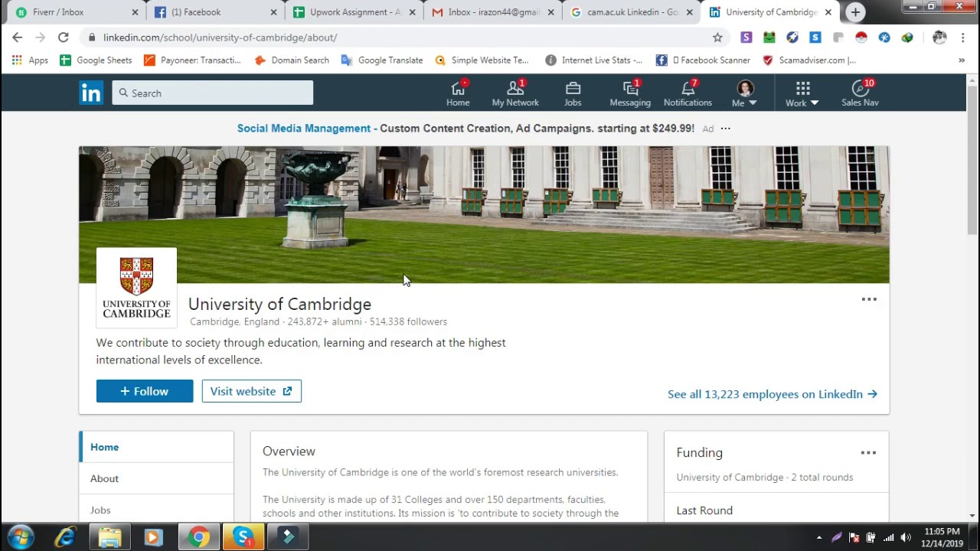The height and width of the screenshot is (551, 980).
Task: Open the Social Media Management ad link
Action: click(303, 129)
